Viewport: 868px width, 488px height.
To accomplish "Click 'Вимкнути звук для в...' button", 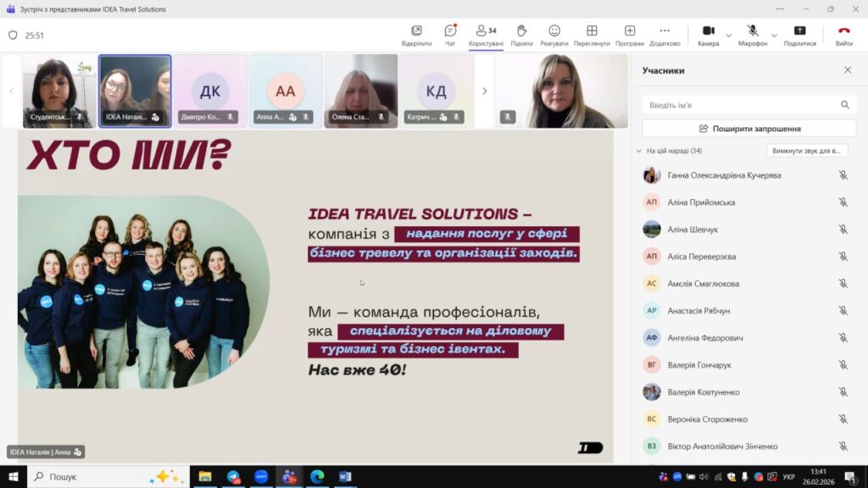I will 807,151.
